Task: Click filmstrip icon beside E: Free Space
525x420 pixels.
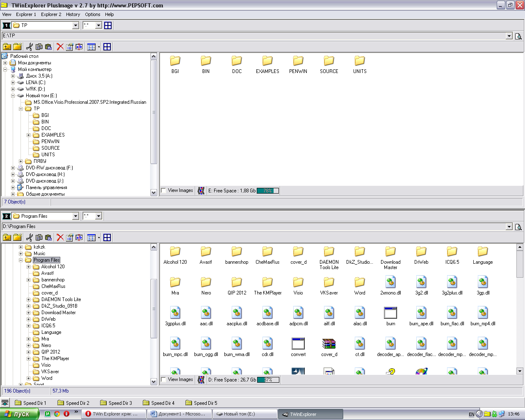Action: [201, 191]
